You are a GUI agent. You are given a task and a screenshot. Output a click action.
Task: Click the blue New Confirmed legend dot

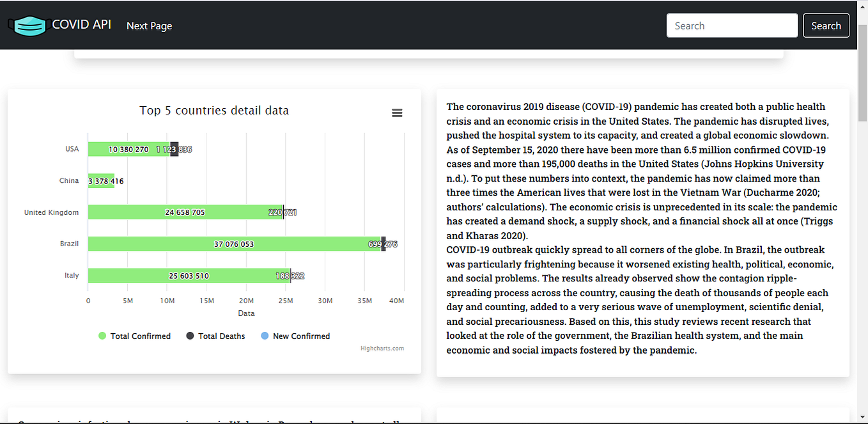(x=265, y=336)
